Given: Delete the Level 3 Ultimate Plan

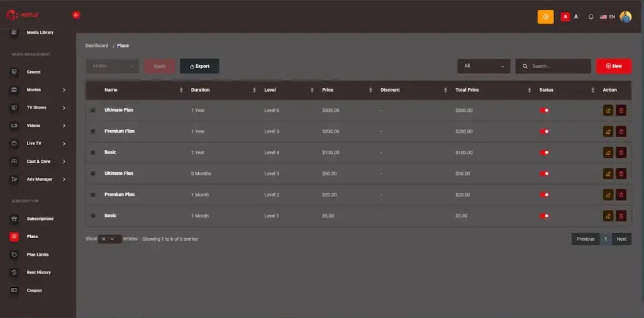Looking at the screenshot, I should (x=621, y=173).
